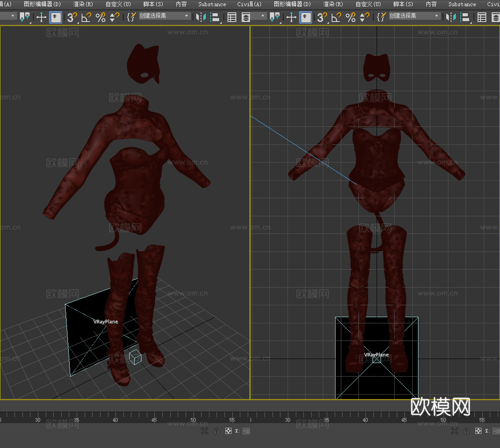
Task: Open Substance menu in right panel
Action: click(462, 4)
